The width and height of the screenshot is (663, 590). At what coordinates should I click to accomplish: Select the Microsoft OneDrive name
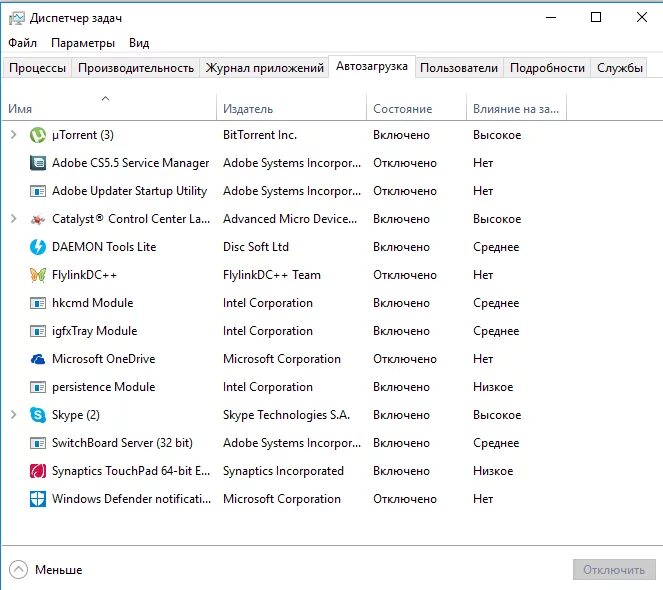click(104, 359)
